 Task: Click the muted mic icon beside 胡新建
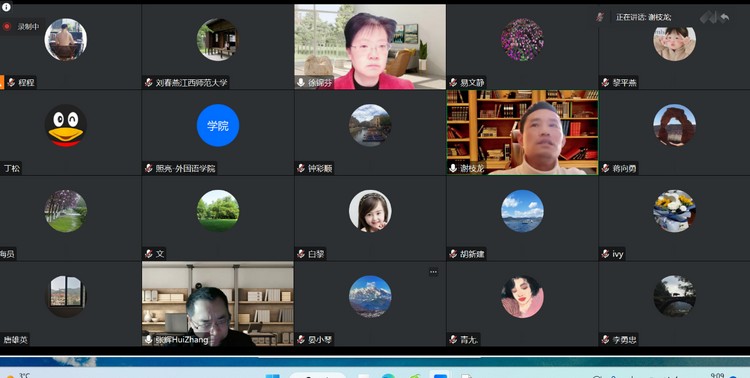453,254
